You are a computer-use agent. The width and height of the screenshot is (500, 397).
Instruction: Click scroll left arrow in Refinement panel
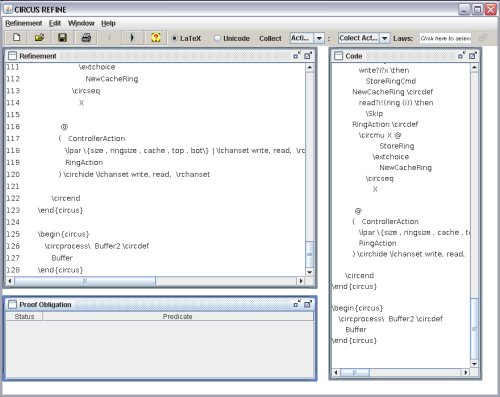(x=10, y=281)
